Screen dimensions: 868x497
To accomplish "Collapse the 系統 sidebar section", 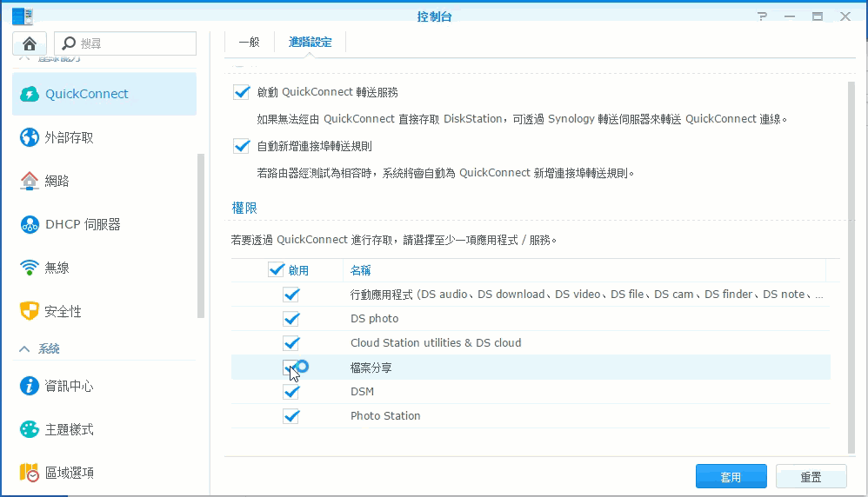I will tap(25, 348).
